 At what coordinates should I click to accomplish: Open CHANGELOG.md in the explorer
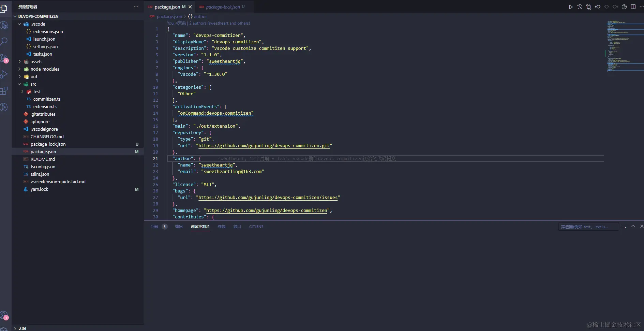click(78, 136)
